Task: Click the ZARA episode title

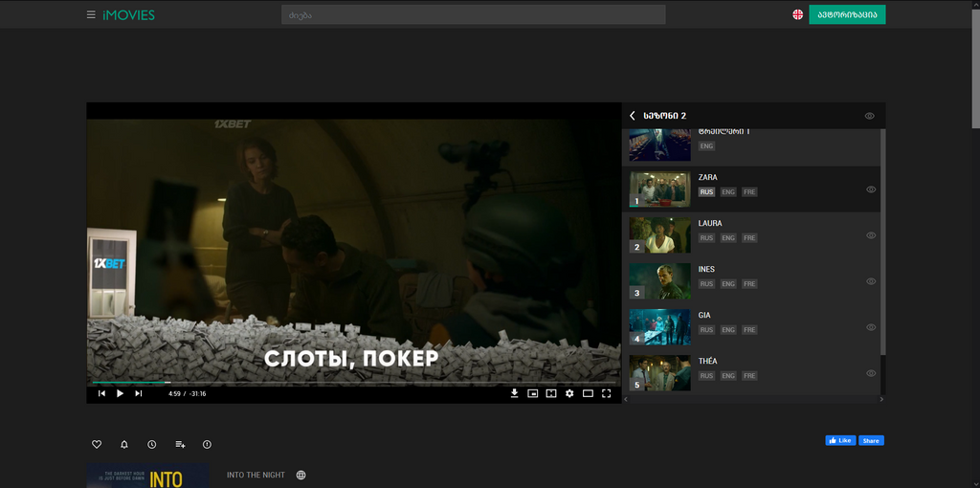Action: point(707,177)
